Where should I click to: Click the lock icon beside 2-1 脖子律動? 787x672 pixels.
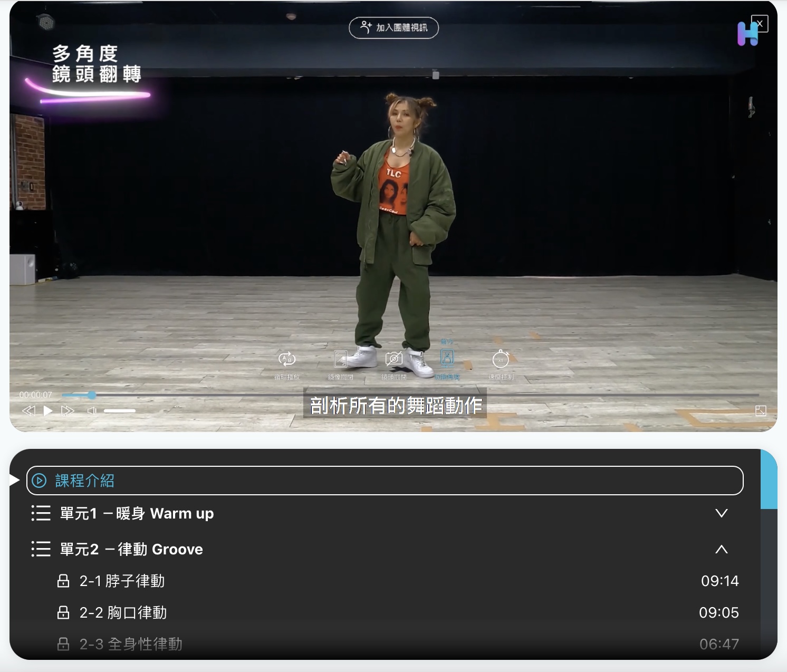(63, 581)
